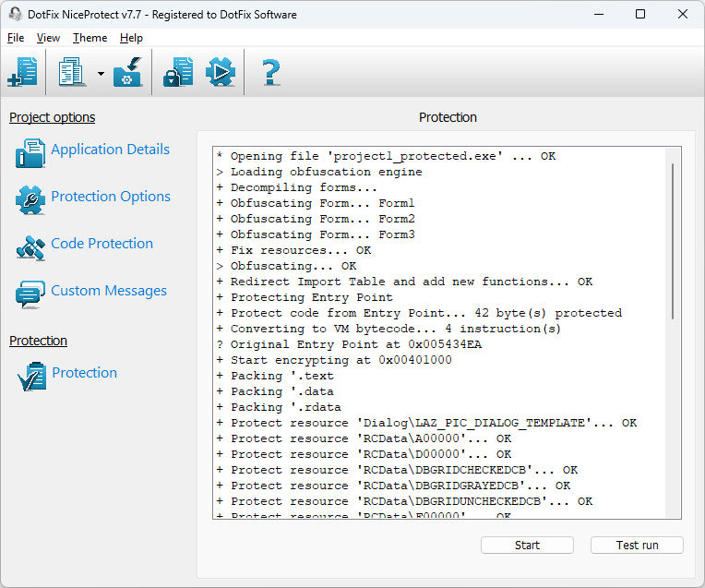
Task: Click the Test run button
Action: click(637, 546)
